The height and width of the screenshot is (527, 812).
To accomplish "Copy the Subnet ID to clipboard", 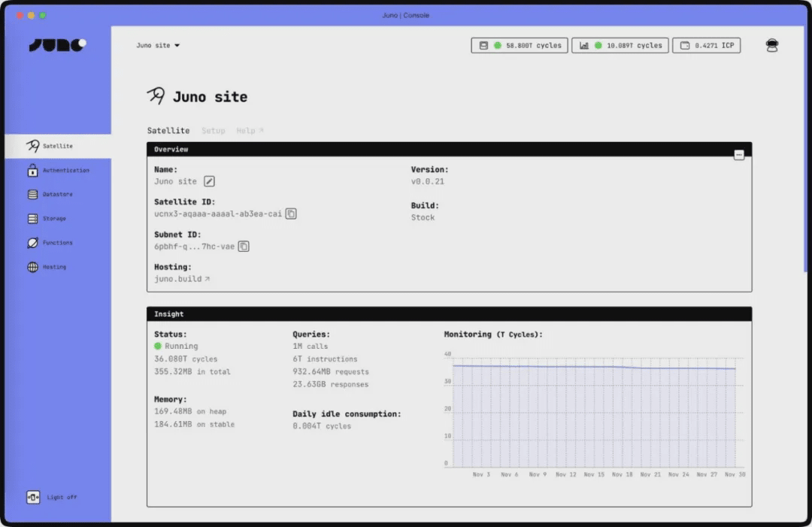I will coord(244,247).
